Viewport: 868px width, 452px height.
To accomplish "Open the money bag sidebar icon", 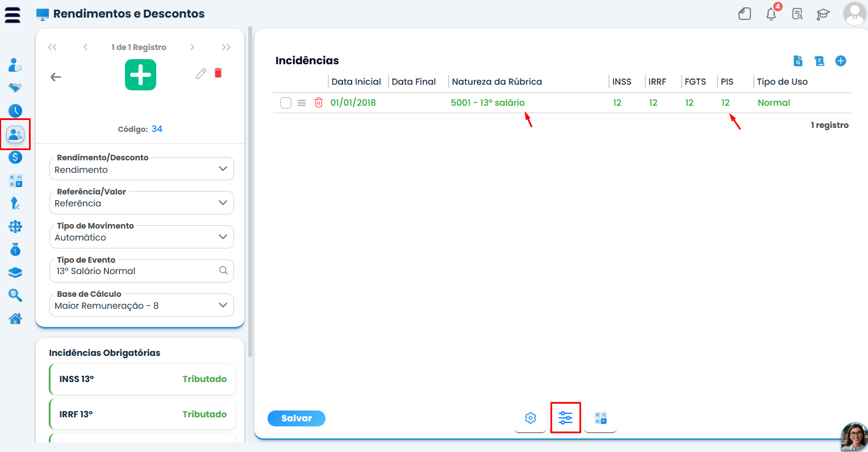I will pos(15,250).
